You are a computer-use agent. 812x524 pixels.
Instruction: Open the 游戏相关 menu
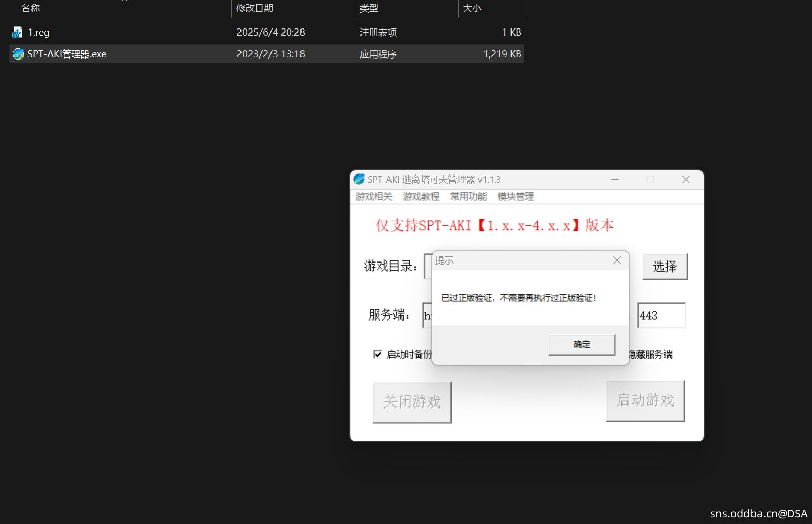[374, 196]
